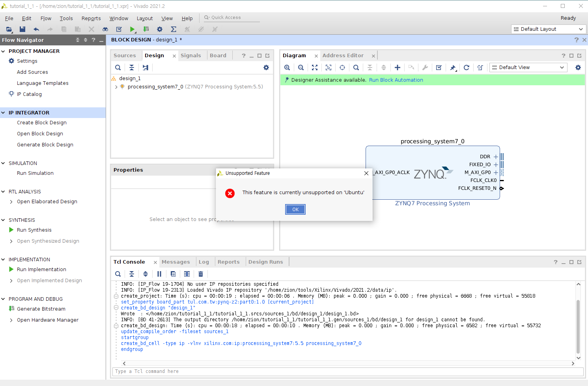The image size is (588, 386).
Task: Save the block design with the floppy icon
Action: coord(22,29)
